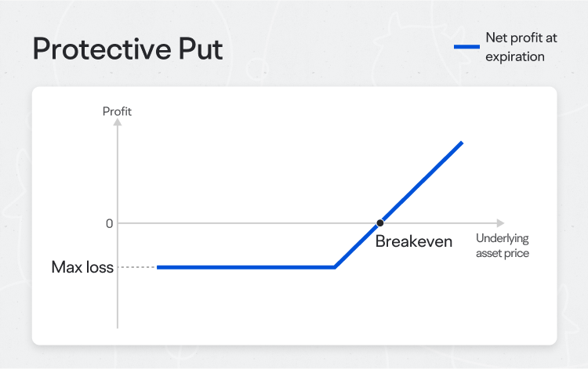Click the Profit axis upward arrowhead
This screenshot has width=588, height=369.
pos(118,124)
